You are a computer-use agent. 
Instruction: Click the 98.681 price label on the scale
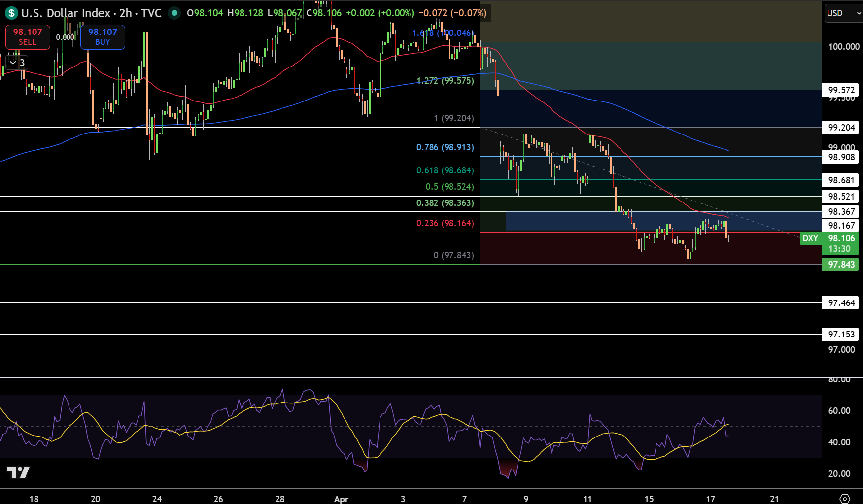841,180
